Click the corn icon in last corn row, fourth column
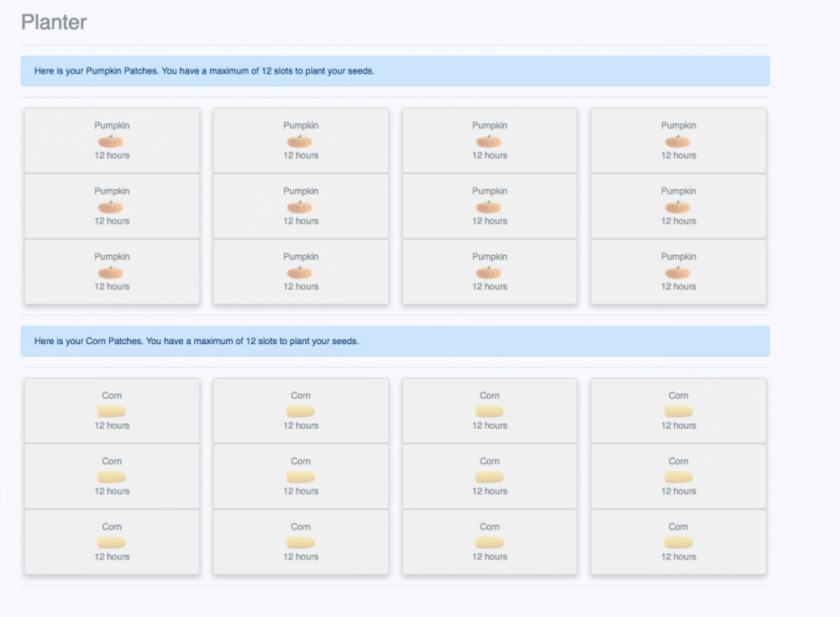Viewport: 840px width, 617px height. 678,542
